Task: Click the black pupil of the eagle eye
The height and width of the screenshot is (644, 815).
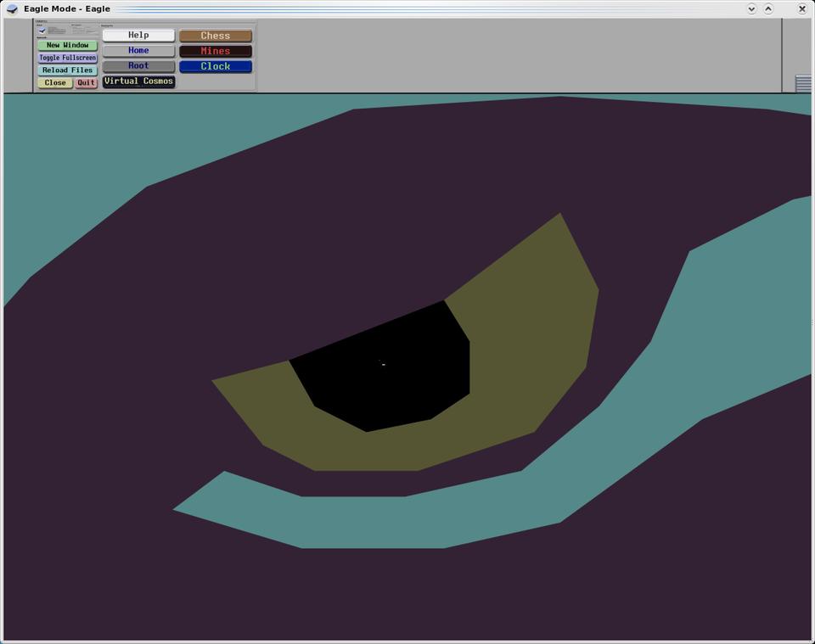Action: pos(382,369)
